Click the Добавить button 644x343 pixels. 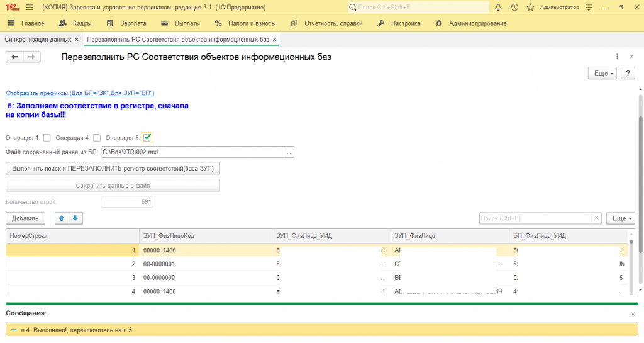[x=25, y=218]
